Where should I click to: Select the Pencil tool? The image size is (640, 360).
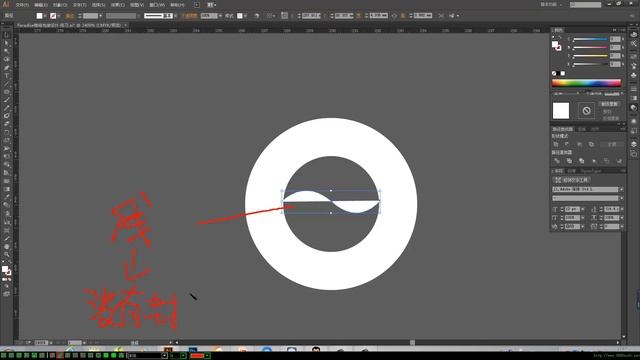[7, 108]
